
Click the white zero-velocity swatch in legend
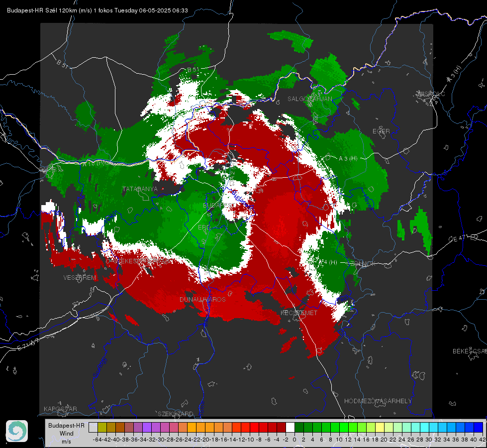290,427
